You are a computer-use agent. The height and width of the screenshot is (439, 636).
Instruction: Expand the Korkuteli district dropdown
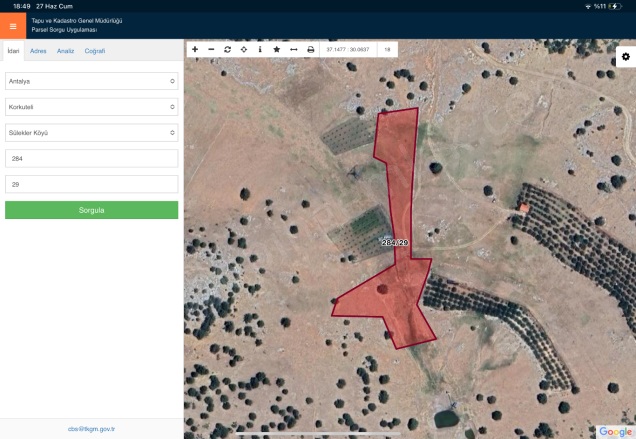point(91,106)
